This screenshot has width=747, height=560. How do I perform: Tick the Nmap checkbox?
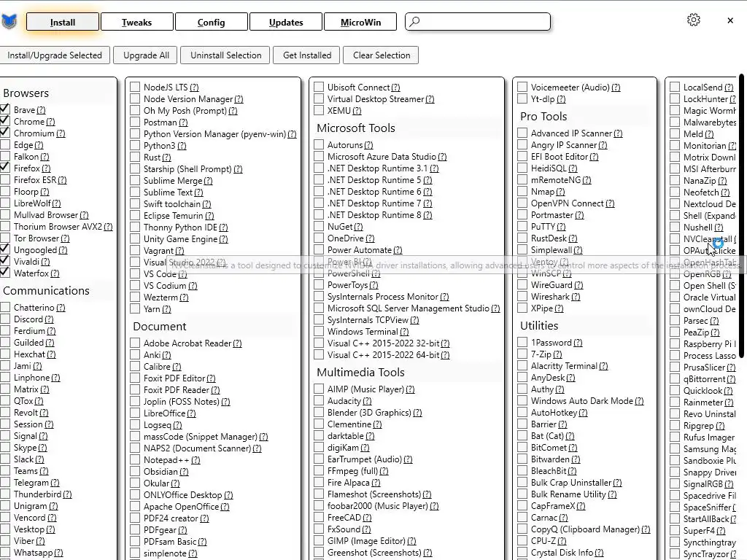522,192
